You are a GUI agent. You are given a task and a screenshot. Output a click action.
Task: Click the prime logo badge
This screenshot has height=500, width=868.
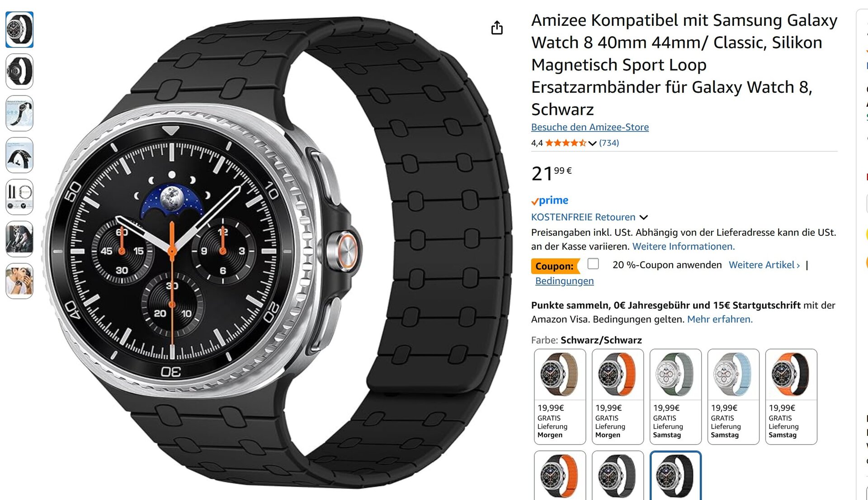click(550, 200)
